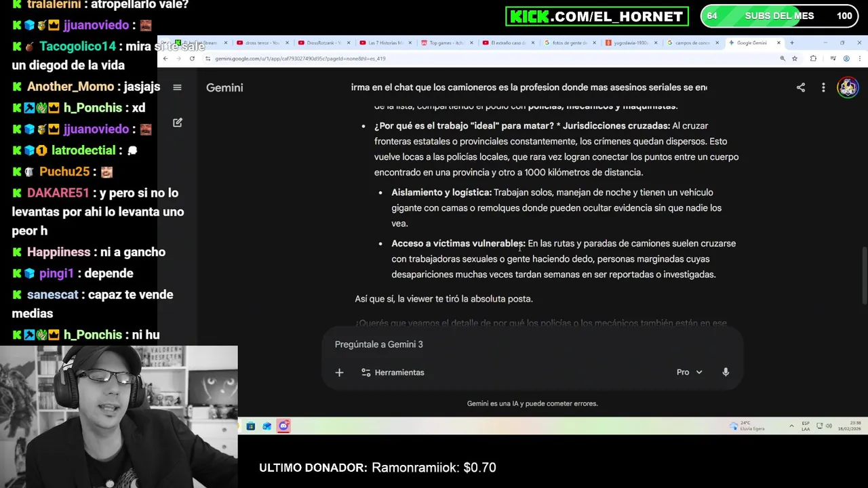This screenshot has height=488, width=868.
Task: Close the Google Gemini tab
Action: (778, 43)
